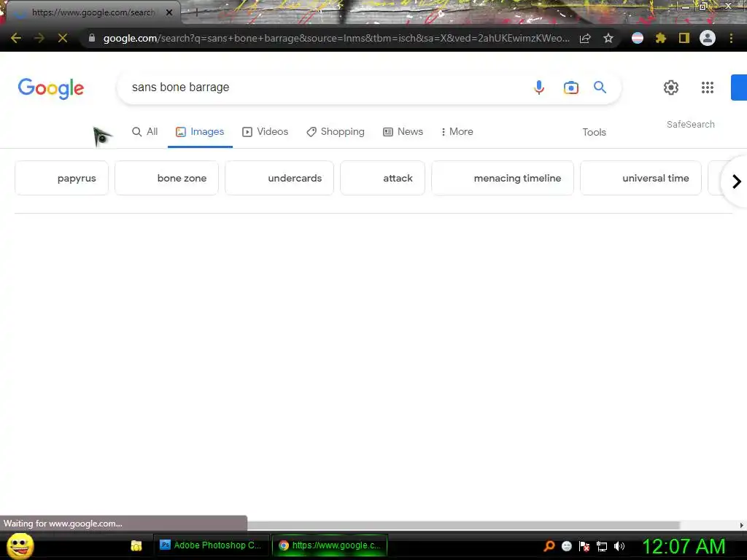The height and width of the screenshot is (560, 747).
Task: Open the network tray icon
Action: coord(602,546)
